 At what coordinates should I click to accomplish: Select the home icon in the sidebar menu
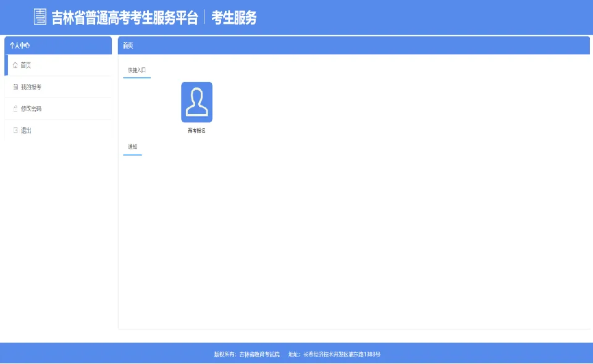pos(15,65)
